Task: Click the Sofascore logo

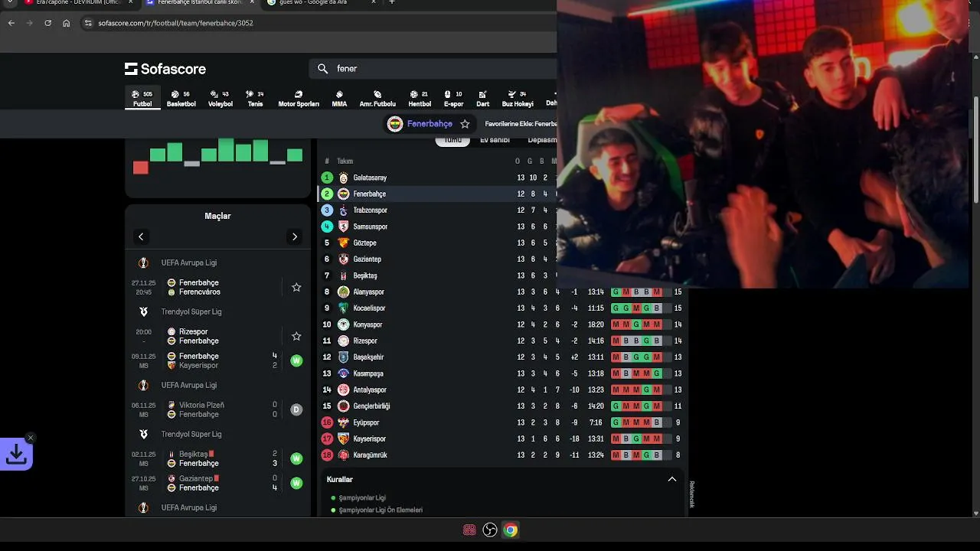Action: [x=165, y=69]
